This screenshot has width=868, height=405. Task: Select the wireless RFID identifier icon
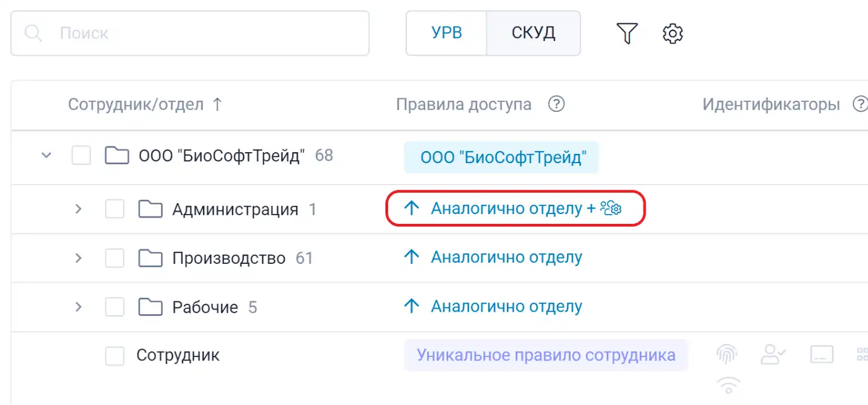[x=729, y=384]
